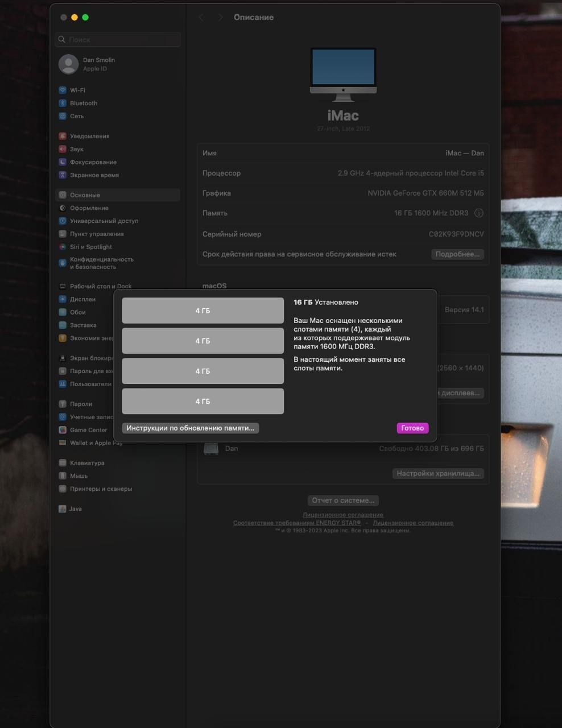Open the Оформление appearance icon
The image size is (562, 728).
63,208
